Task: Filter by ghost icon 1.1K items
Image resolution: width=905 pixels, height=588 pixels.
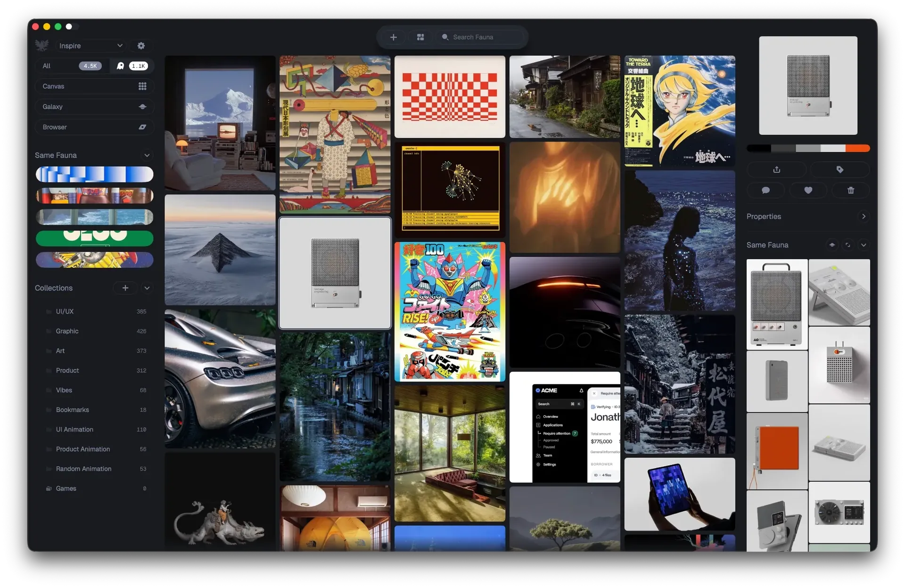Action: tap(132, 66)
